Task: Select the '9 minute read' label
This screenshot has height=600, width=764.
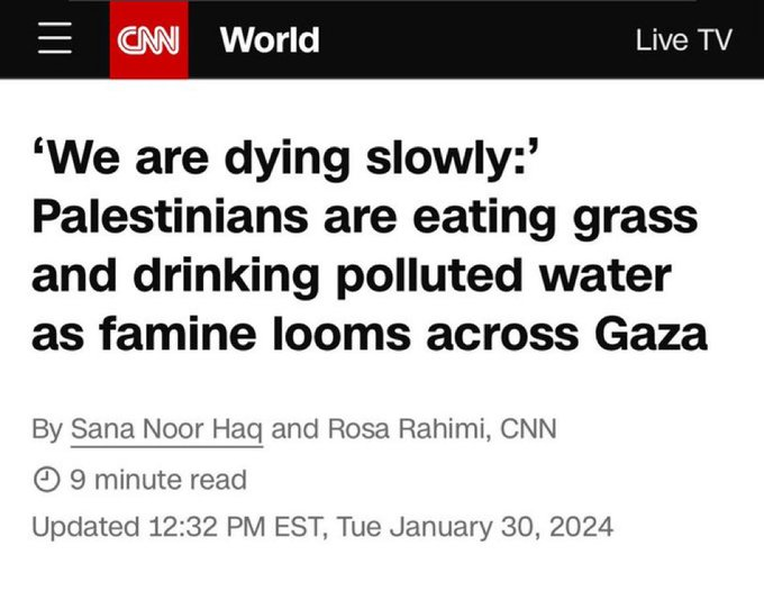Action: coord(158,479)
